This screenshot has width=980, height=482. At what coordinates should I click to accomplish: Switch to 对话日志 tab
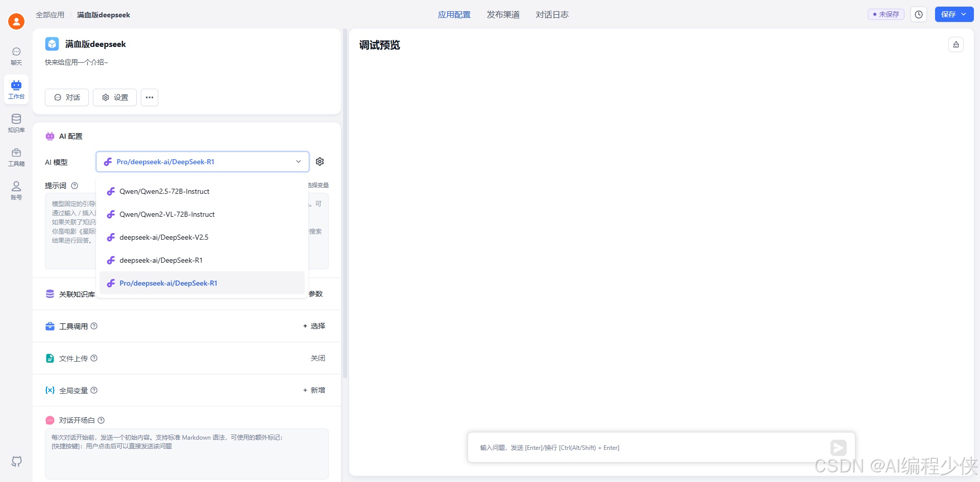click(552, 15)
